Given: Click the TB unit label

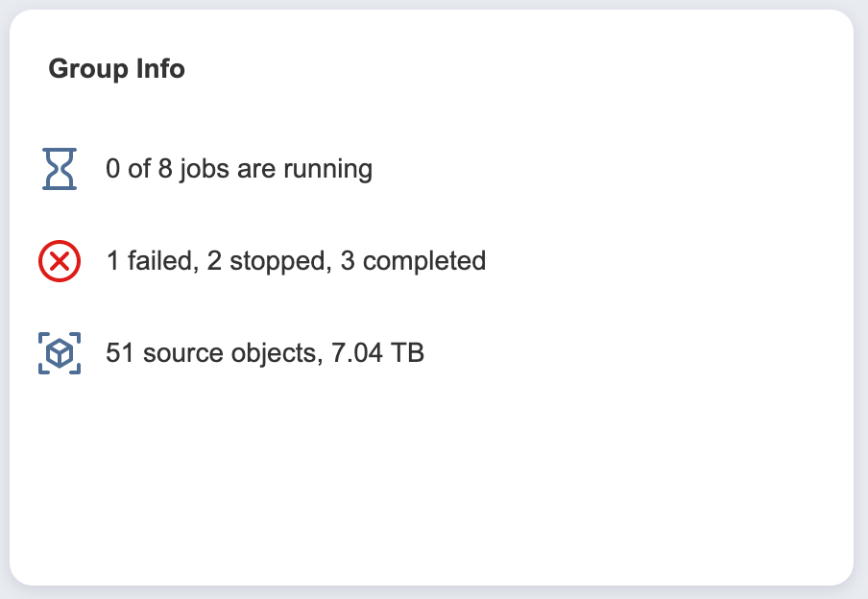Looking at the screenshot, I should pyautogui.click(x=407, y=353).
